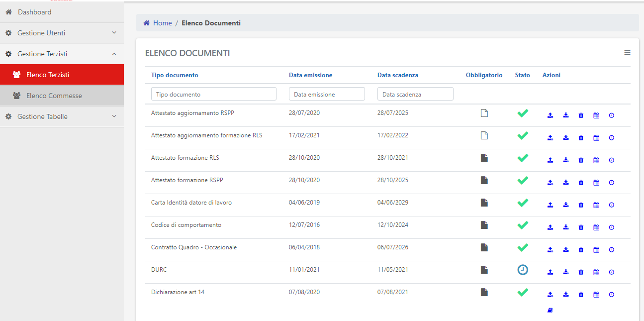Collapse Gestione Terzisti chevron
This screenshot has width=644, height=321.
click(x=114, y=54)
